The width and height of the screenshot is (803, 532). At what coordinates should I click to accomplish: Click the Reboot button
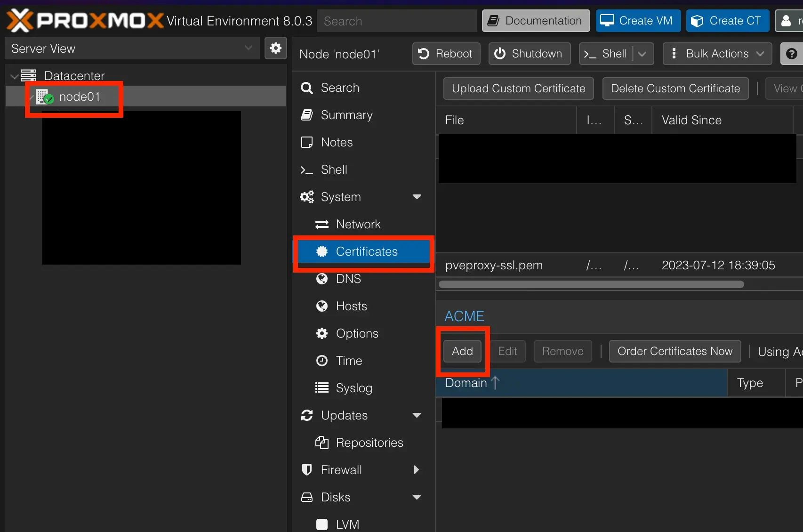[446, 54]
